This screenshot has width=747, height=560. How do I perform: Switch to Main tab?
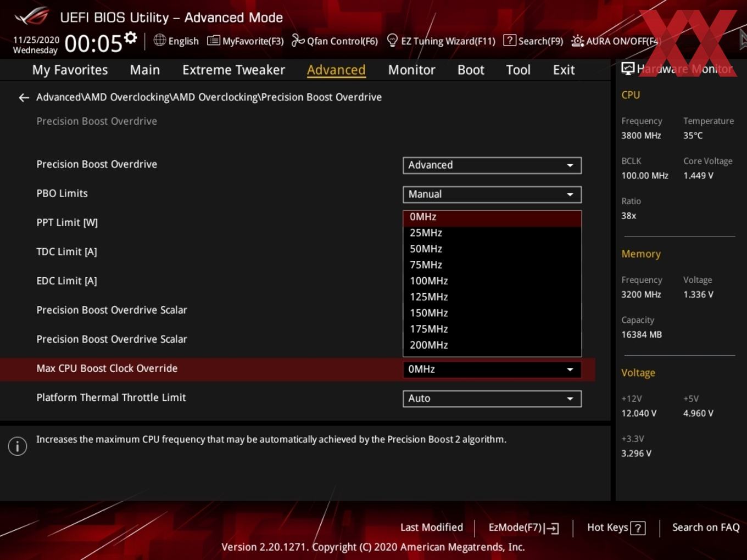145,70
